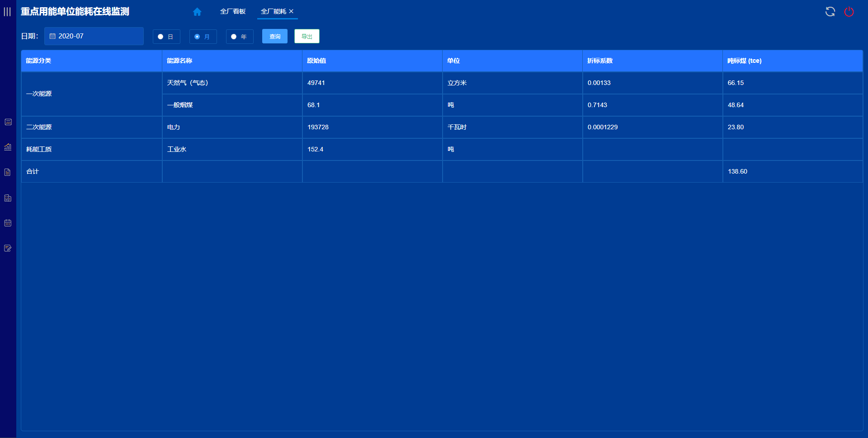Close the 全厂能耗 tab with its X

(291, 11)
